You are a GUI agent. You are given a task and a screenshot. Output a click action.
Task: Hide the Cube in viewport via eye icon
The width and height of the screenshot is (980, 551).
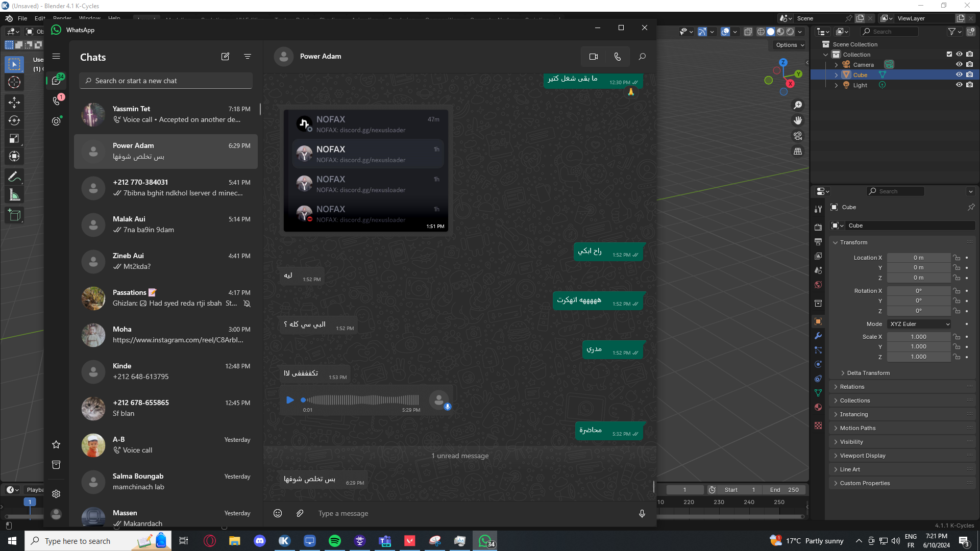click(959, 75)
